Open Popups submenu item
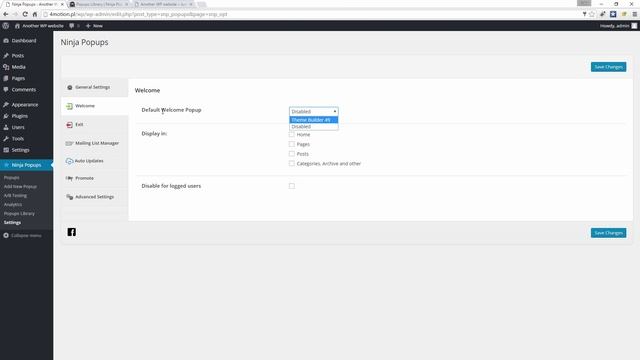The height and width of the screenshot is (360, 640). (x=11, y=178)
